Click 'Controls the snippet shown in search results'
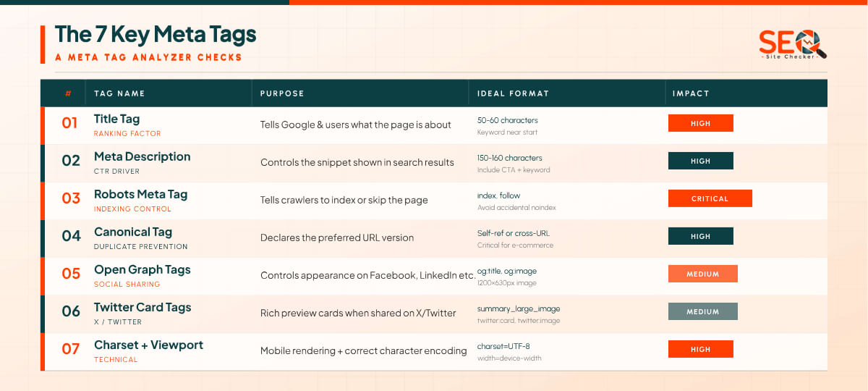Image resolution: width=868 pixels, height=391 pixels. pyautogui.click(x=357, y=162)
